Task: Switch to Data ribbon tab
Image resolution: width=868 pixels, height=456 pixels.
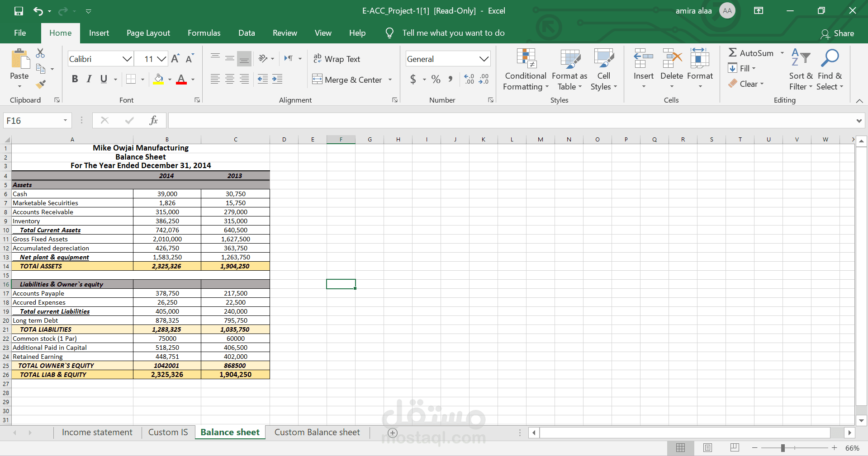Action: pos(247,33)
